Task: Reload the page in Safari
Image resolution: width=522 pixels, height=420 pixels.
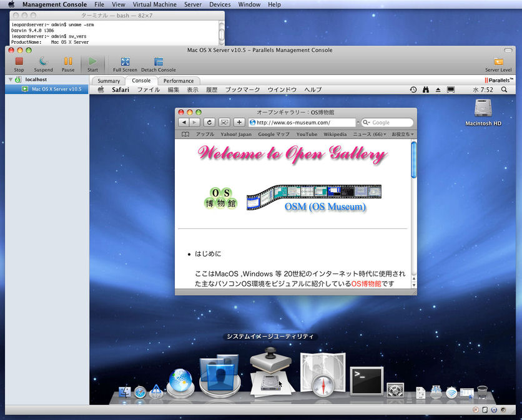Action: (x=209, y=122)
